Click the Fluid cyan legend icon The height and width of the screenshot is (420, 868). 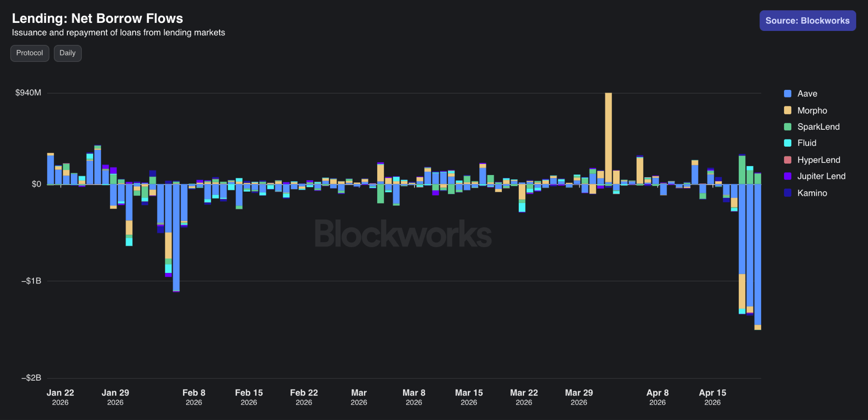pyautogui.click(x=787, y=143)
